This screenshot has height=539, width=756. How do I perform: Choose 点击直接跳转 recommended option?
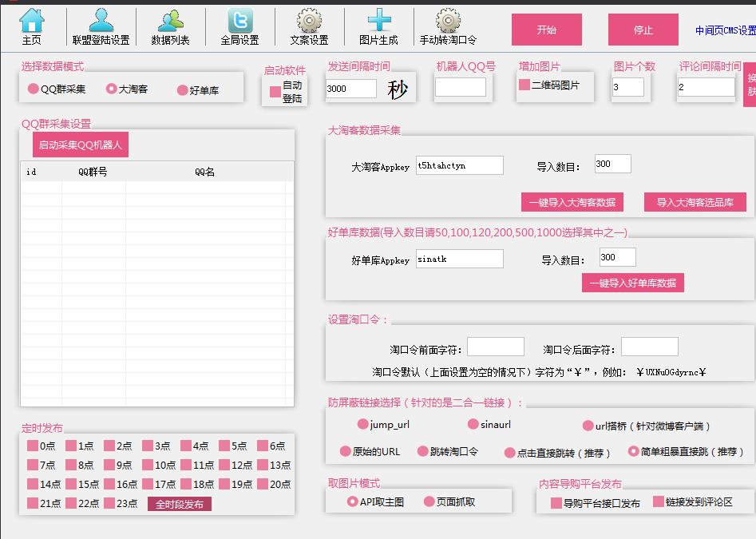click(509, 453)
